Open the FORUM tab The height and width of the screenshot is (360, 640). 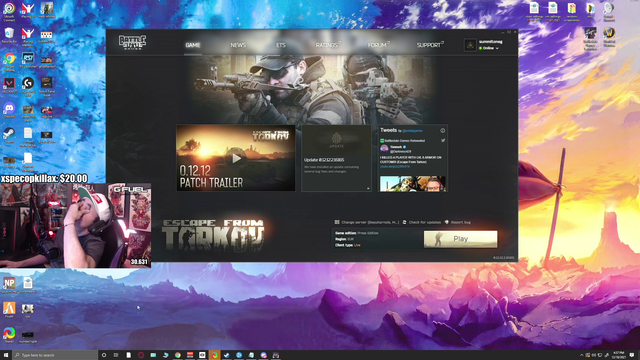click(378, 45)
